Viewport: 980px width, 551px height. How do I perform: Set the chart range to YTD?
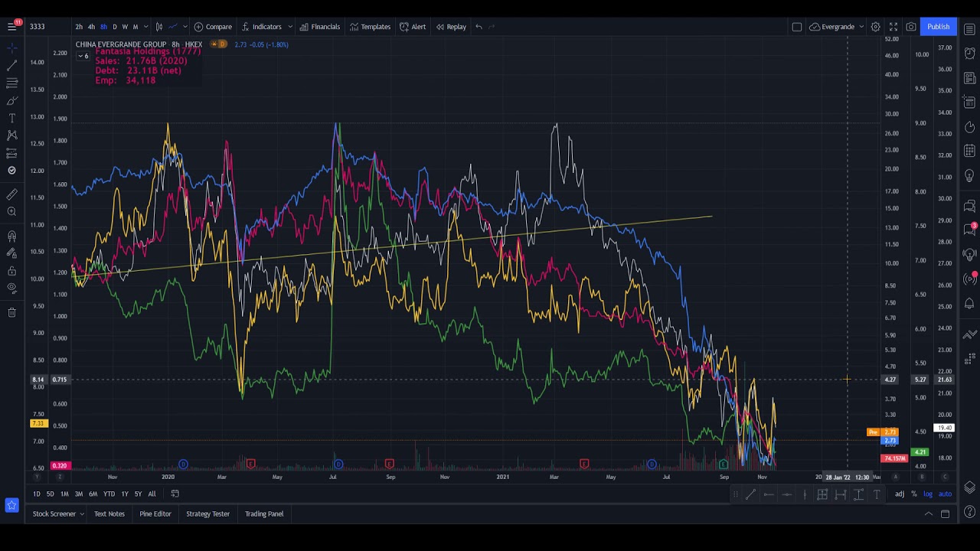[109, 494]
